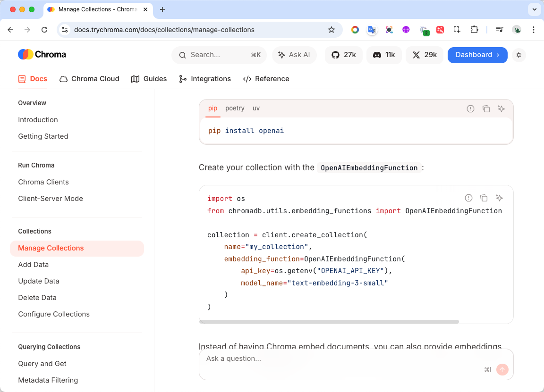Screen dimensions: 544x392
Task: Select the pip install tab
Action: click(212, 108)
